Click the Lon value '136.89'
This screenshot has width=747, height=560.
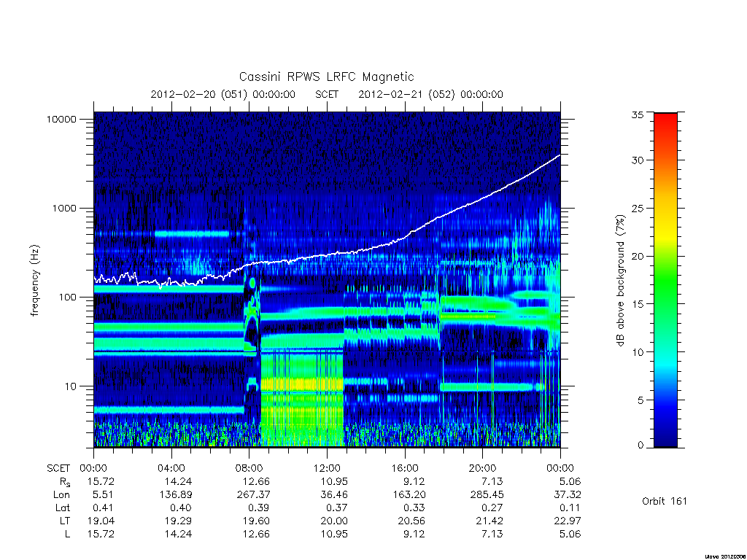[x=176, y=495]
